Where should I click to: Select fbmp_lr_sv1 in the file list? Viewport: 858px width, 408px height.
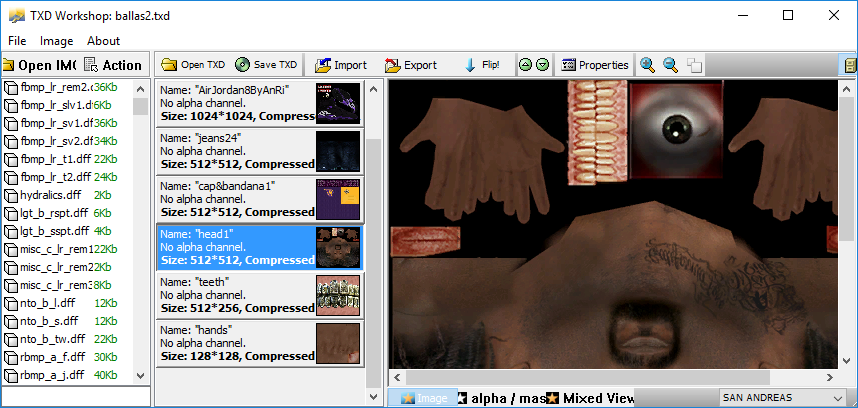pos(69,123)
